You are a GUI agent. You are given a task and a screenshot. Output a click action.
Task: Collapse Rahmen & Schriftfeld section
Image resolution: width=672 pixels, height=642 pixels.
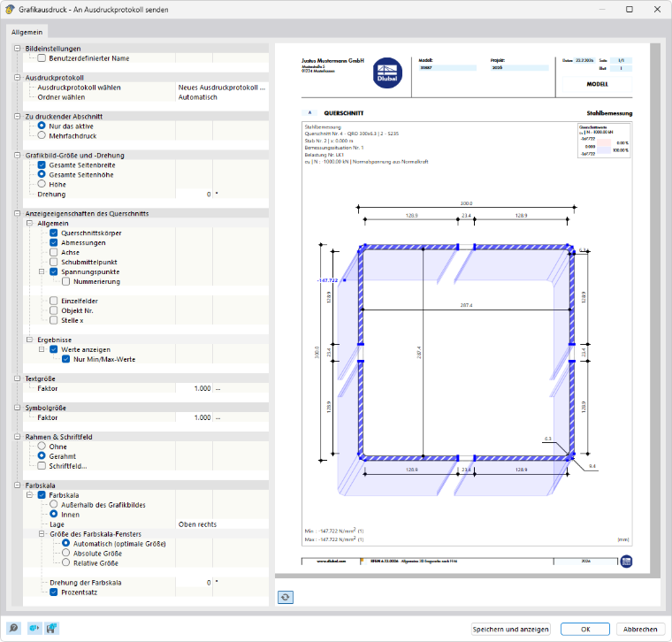(17, 437)
